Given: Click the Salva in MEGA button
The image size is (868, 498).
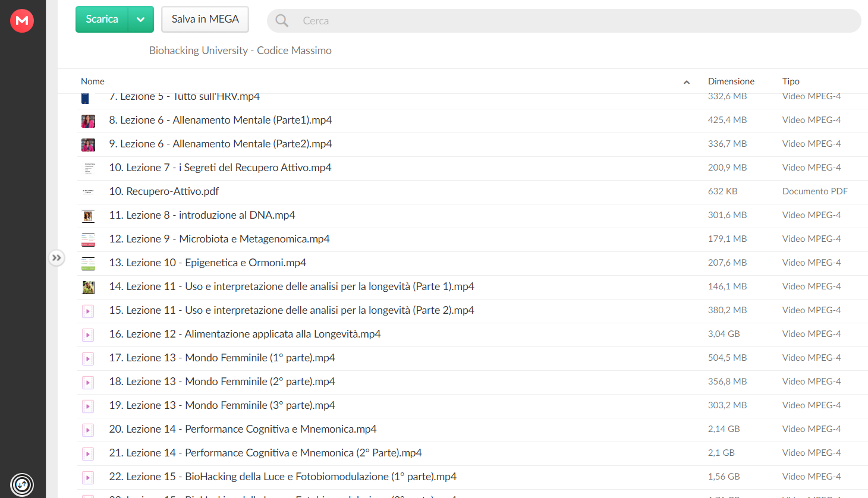Looking at the screenshot, I should point(205,20).
